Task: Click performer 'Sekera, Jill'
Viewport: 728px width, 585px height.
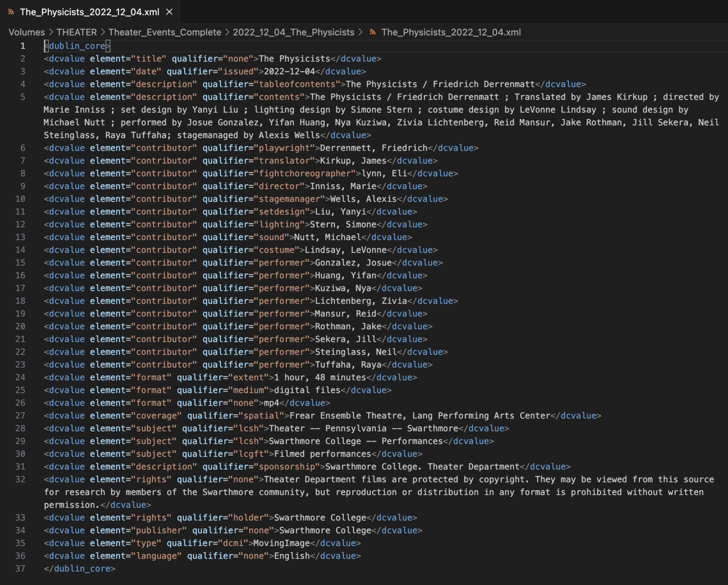Action: pos(346,339)
